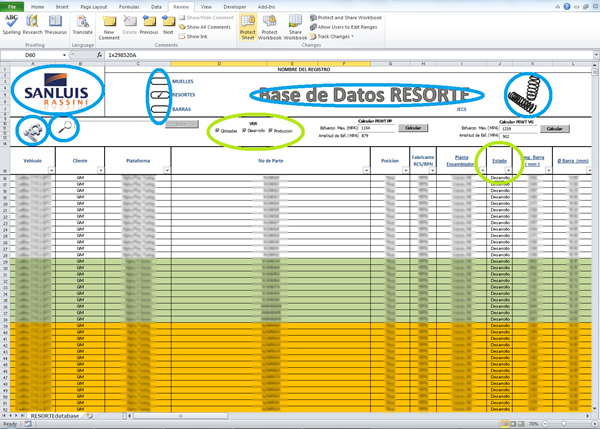Screen dimensions: 600x429
Task: Click the Planta Ensambladora header link
Action: pos(460,161)
